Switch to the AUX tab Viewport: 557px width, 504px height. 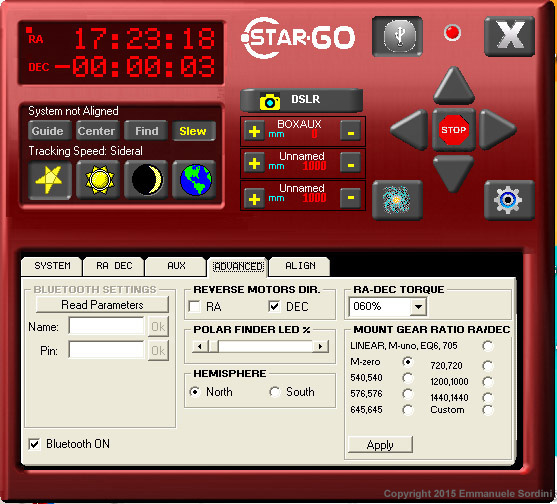tap(176, 266)
